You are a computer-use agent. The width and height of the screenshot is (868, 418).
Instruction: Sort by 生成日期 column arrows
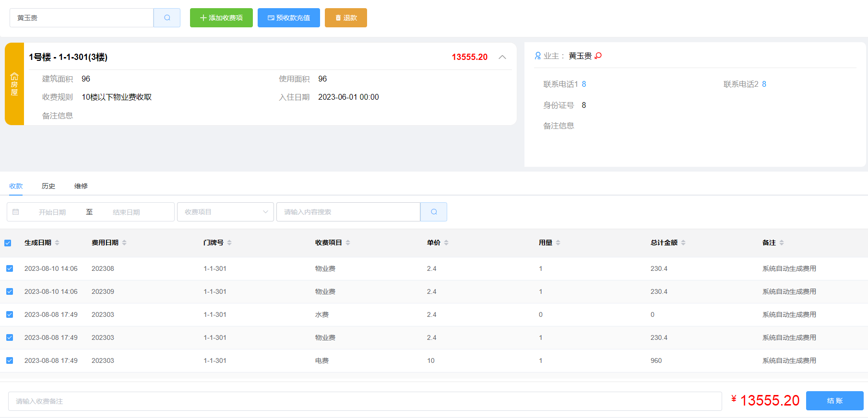[57, 243]
